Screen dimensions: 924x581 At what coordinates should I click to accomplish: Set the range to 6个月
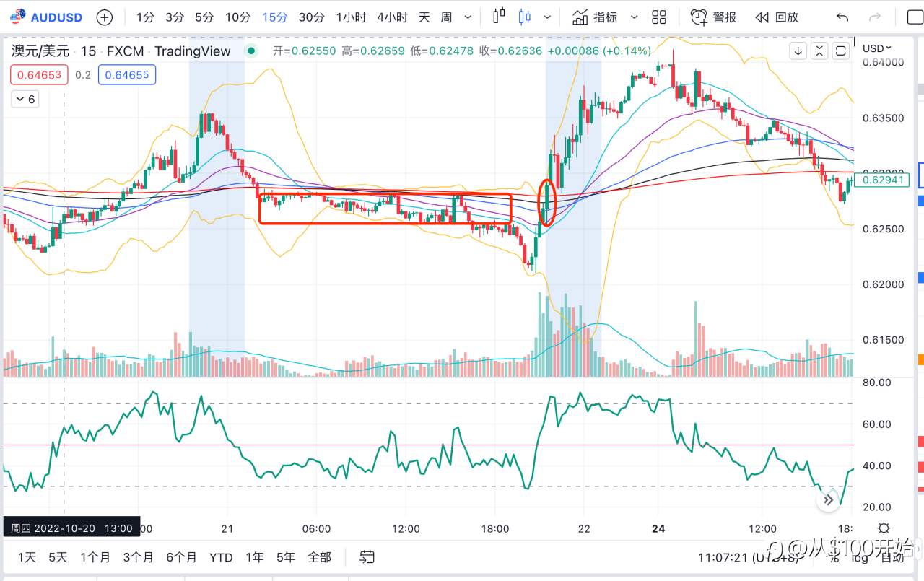(181, 557)
